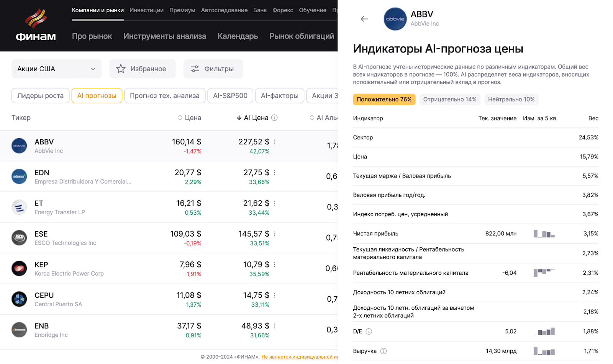Expand the Акции США dropdown
Screen dimensions: 613x364
tap(56, 69)
